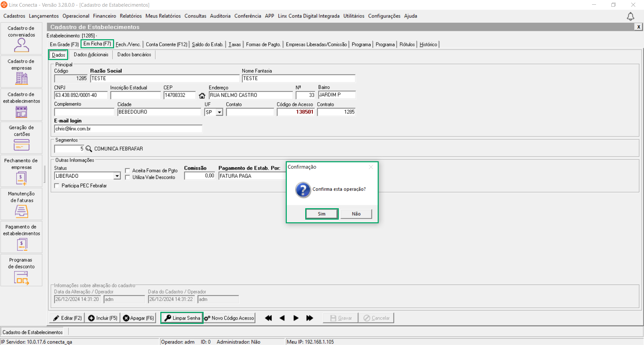Open Geração de cartões sidebar icon
The image size is (644, 345).
[21, 138]
